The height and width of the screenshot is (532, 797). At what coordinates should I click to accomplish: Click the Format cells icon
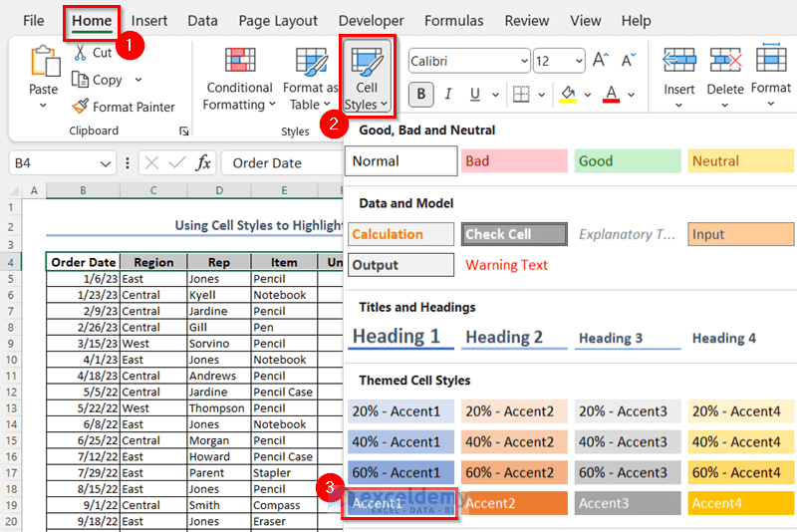771,58
